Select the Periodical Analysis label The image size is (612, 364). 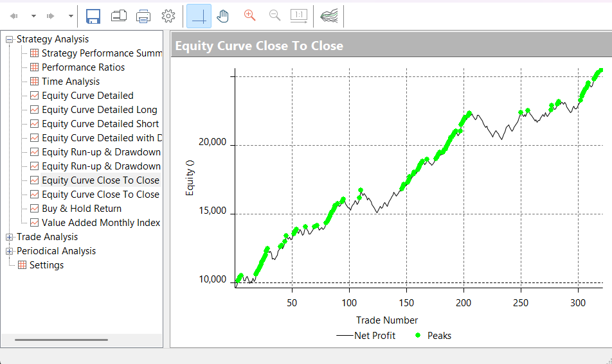pyautogui.click(x=56, y=250)
